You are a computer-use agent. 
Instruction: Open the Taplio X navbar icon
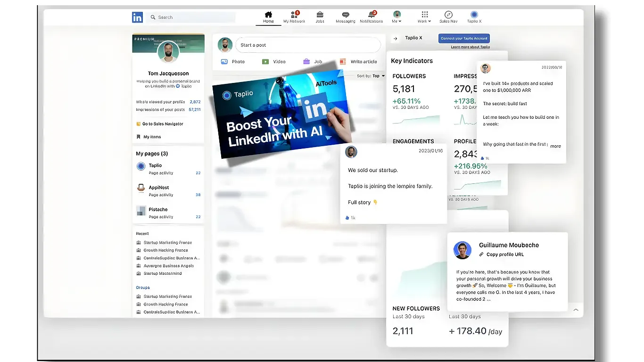[474, 17]
